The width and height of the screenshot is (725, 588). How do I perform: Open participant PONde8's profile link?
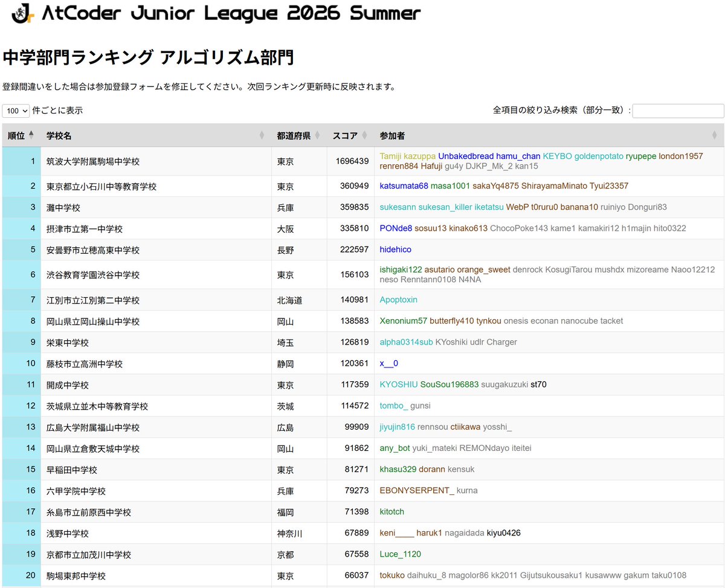396,228
